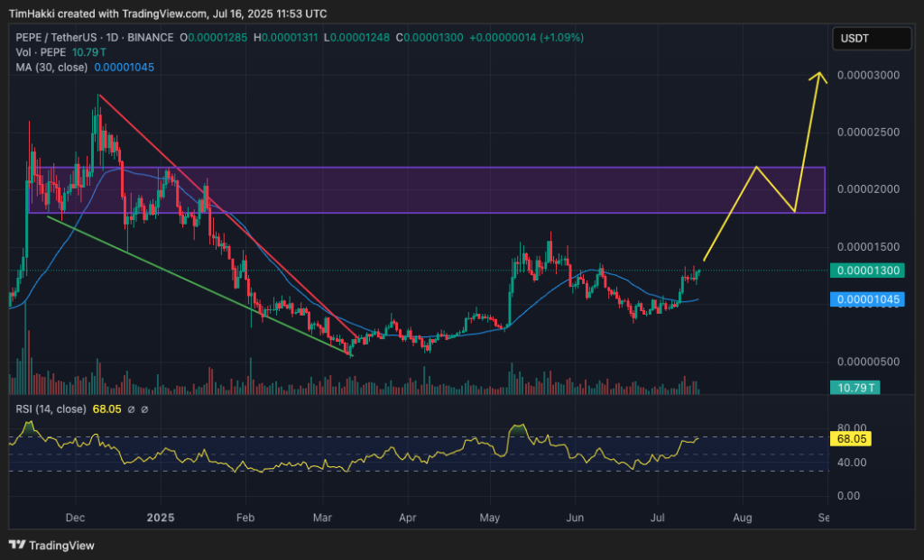Click the Jun label on time axis
This screenshot has width=924, height=560.
[575, 518]
